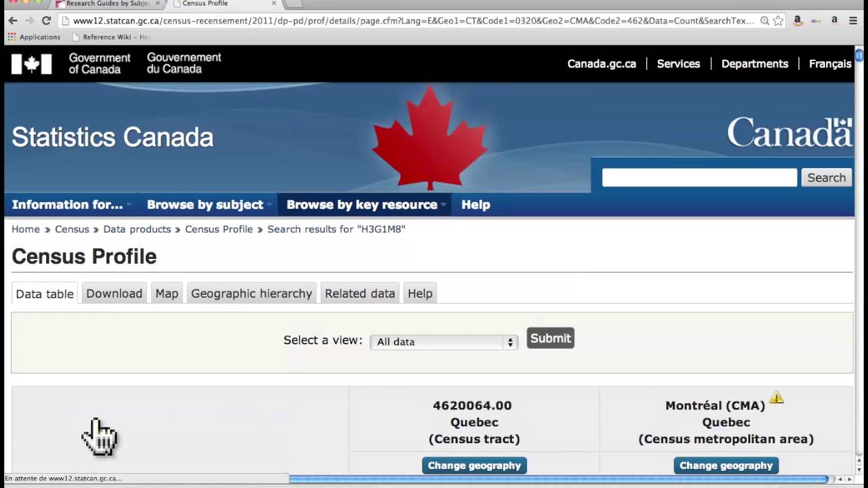Click the Montréal (CMA) heading text
The width and height of the screenshot is (868, 488).
715,405
